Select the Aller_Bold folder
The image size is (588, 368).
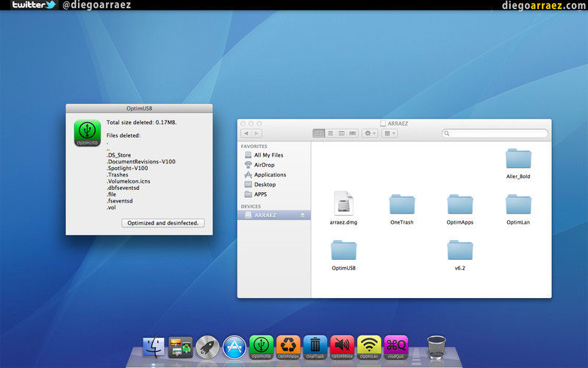click(x=518, y=163)
